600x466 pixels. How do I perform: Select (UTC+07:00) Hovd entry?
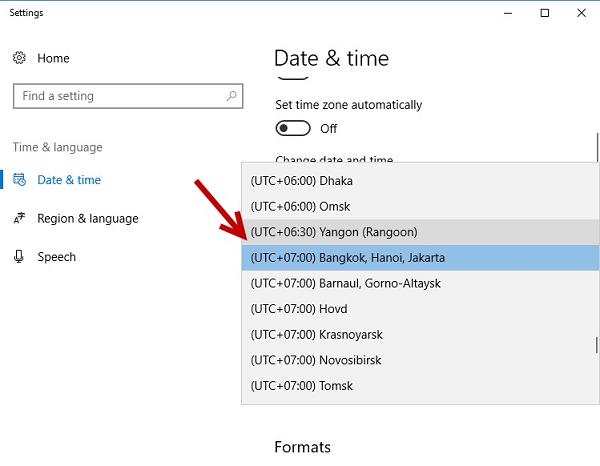point(299,309)
